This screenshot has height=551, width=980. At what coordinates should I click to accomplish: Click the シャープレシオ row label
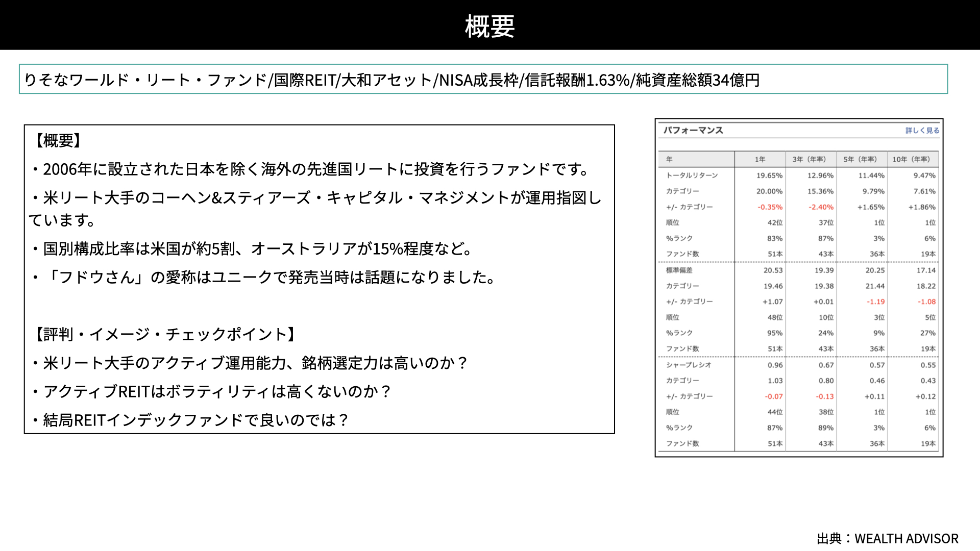(x=688, y=365)
